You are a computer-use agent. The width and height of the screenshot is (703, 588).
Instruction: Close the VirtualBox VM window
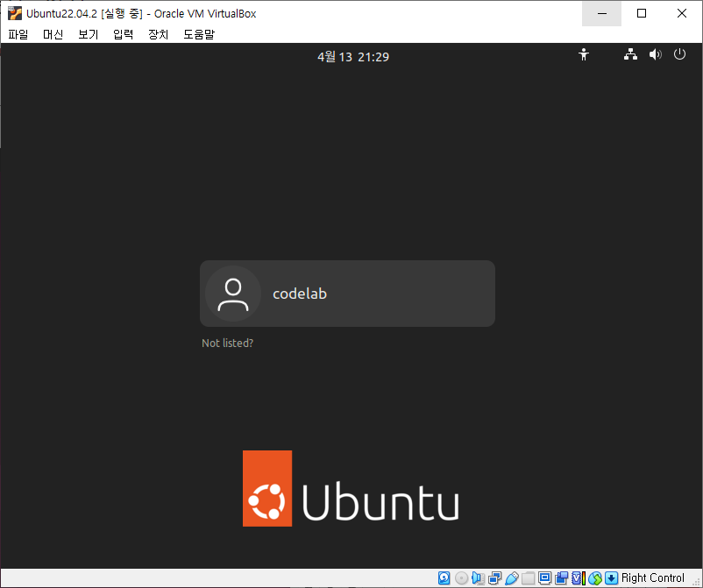coord(681,13)
